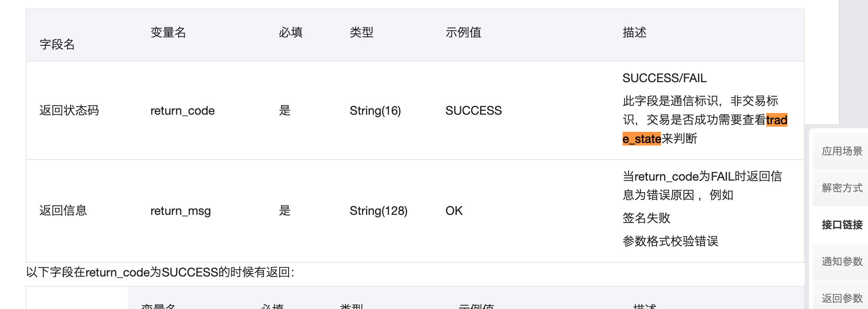Click the 返回信息 field name cell
Image resolution: width=868 pixels, height=309 pixels.
(x=63, y=211)
